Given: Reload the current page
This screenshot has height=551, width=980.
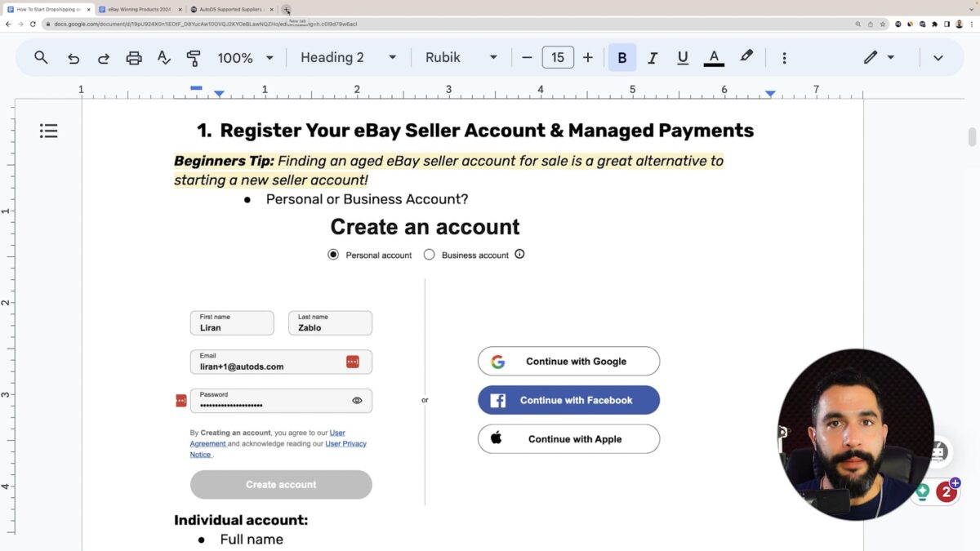Looking at the screenshot, I should (x=32, y=24).
